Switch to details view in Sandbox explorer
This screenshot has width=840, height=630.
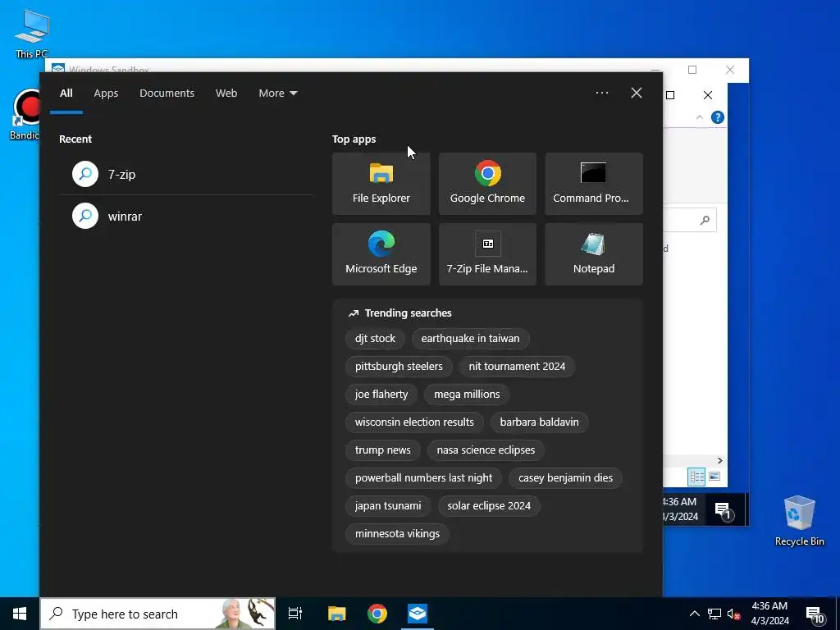tap(696, 477)
